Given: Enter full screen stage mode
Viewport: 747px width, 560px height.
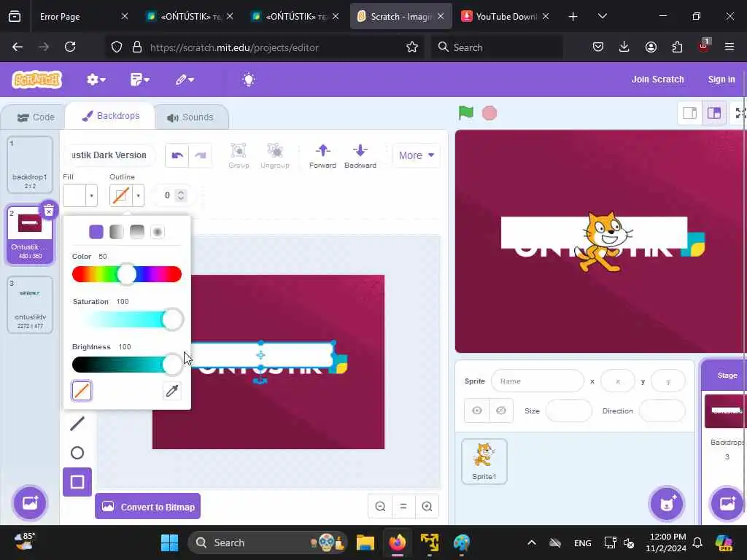Looking at the screenshot, I should point(740,113).
